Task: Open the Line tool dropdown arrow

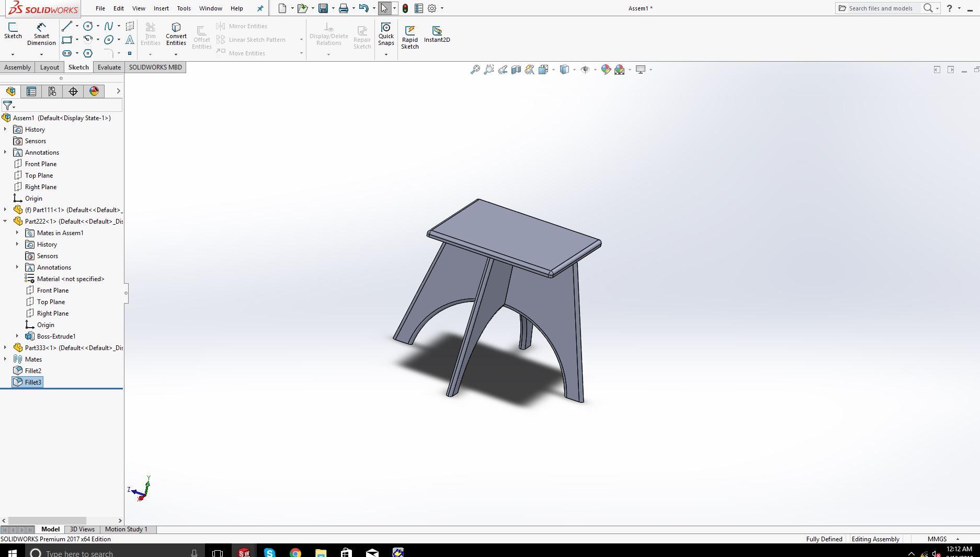Action: click(x=77, y=26)
